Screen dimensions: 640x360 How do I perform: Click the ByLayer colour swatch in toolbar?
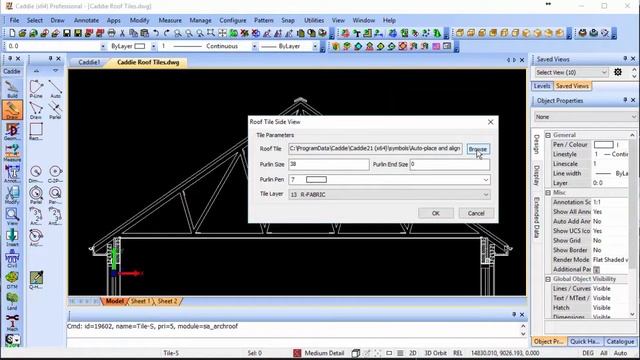pyautogui.click(x=140, y=47)
